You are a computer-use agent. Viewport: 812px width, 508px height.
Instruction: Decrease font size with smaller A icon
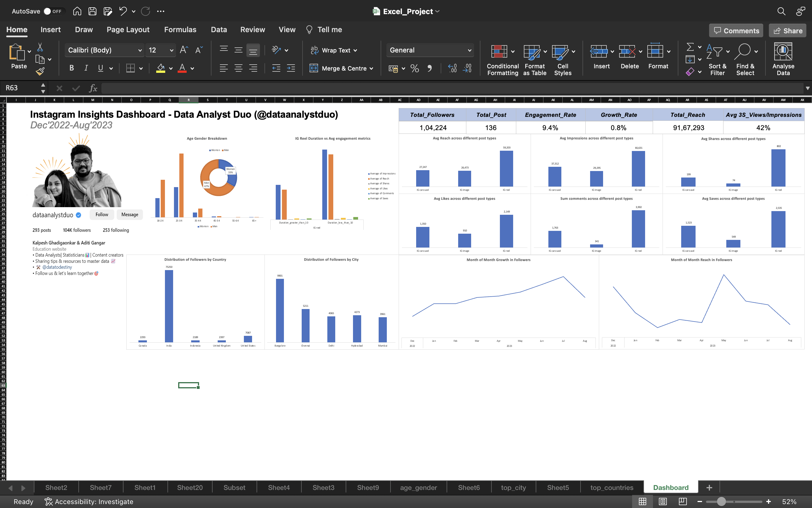coord(199,50)
